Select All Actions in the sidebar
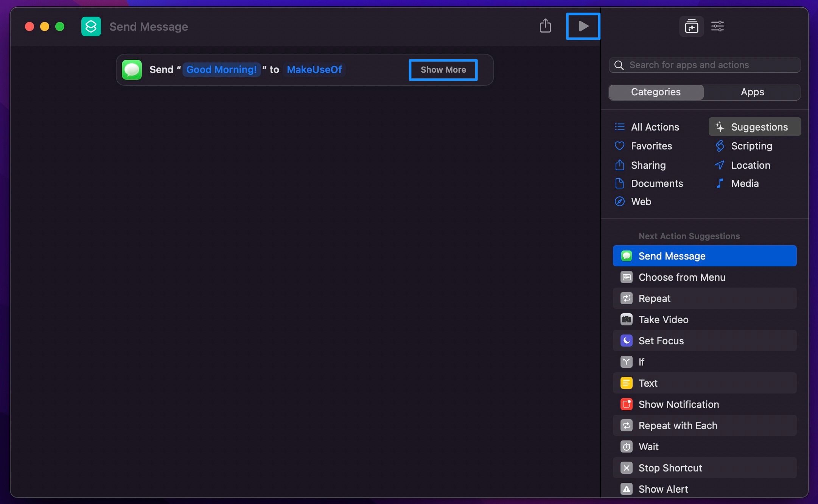 coord(655,127)
